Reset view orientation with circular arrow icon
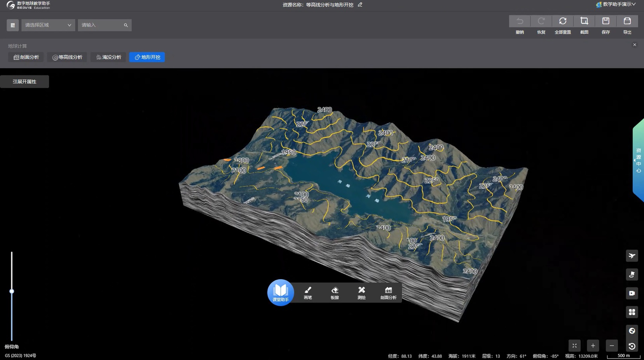The height and width of the screenshot is (360, 644). coord(632,346)
